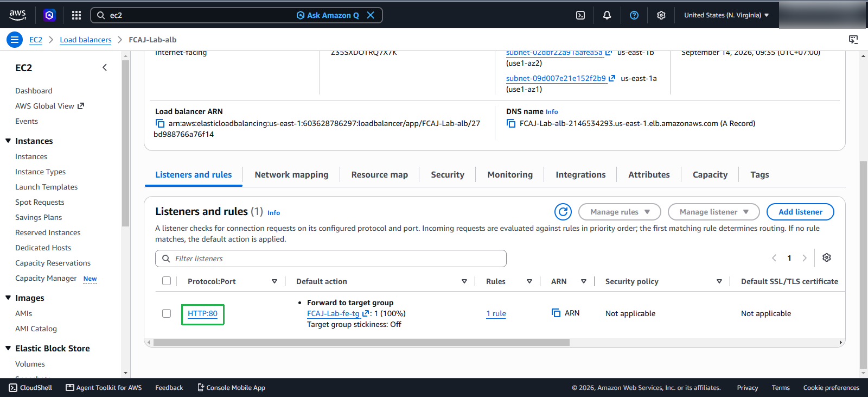Switch to the Resource map tab
The width and height of the screenshot is (868, 397).
[380, 175]
